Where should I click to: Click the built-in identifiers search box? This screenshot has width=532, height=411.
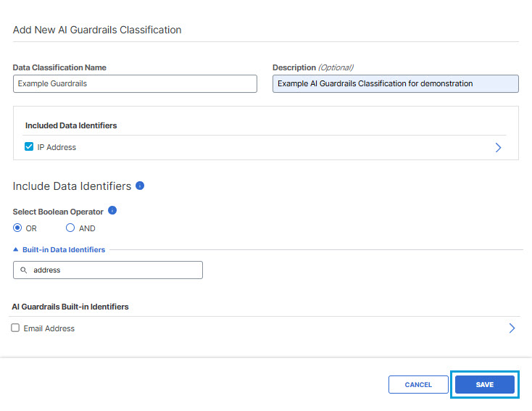click(108, 270)
